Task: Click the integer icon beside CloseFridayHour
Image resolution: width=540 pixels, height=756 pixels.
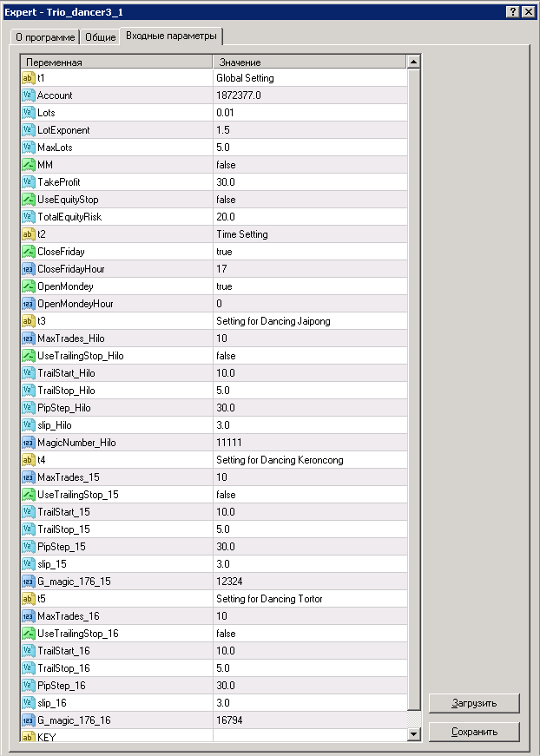Action: click(x=29, y=269)
